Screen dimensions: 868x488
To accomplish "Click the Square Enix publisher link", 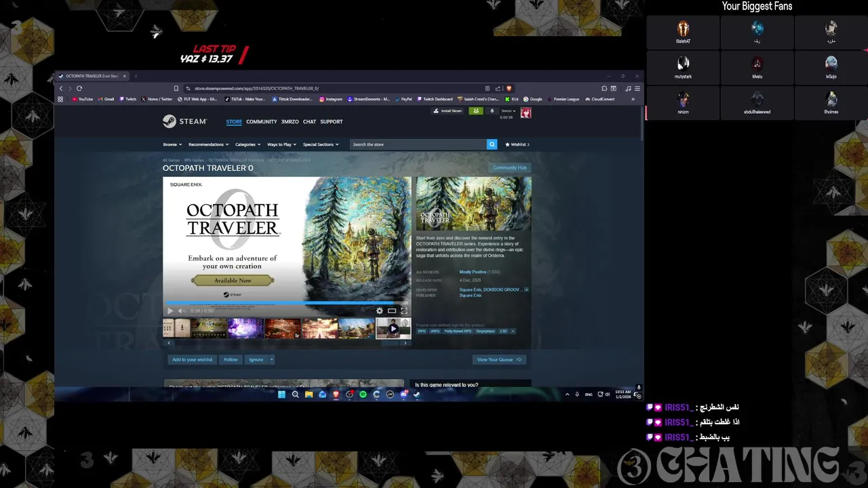I will click(471, 296).
